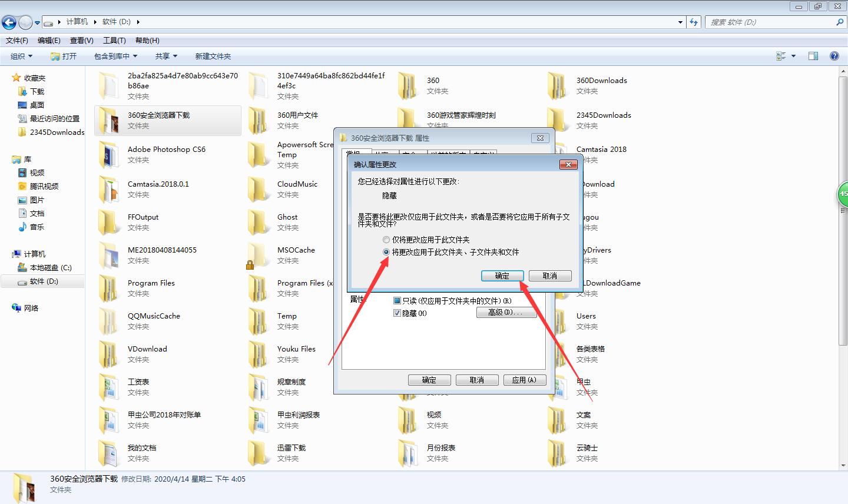The width and height of the screenshot is (848, 504).
Task: Click 取消 in the 确认属性更改 dialog
Action: [550, 276]
